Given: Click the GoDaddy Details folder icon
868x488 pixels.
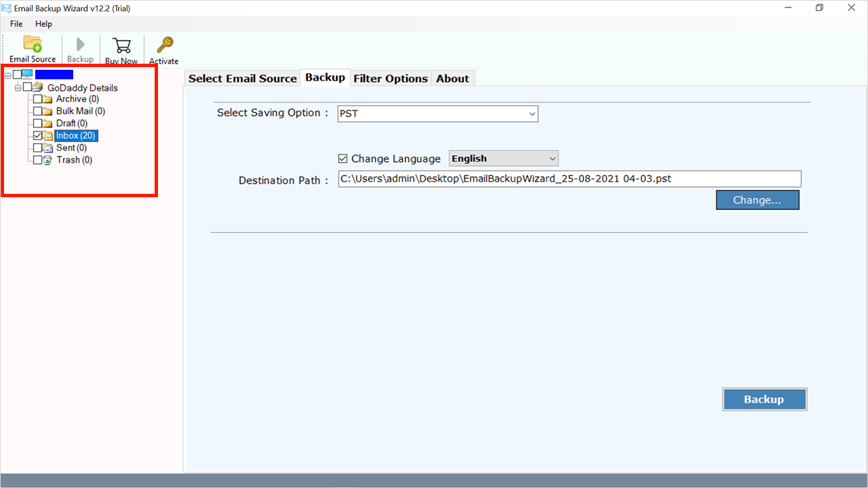Looking at the screenshot, I should pyautogui.click(x=38, y=87).
